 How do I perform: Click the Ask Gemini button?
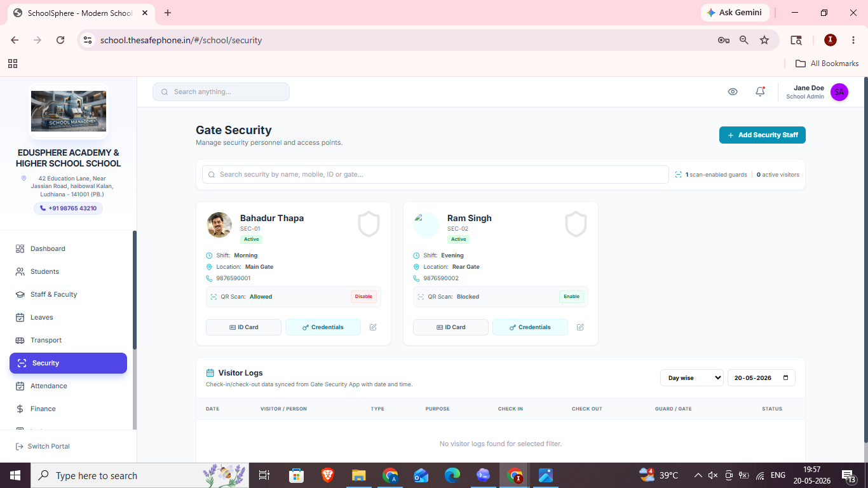tap(735, 13)
